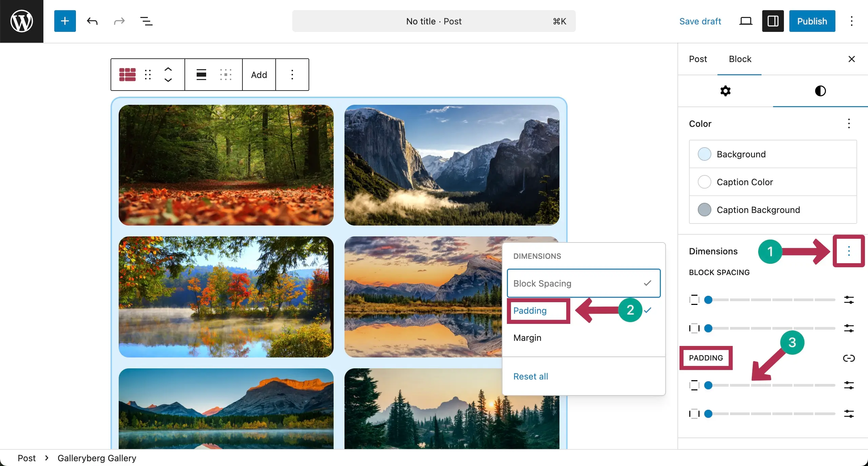Click the WordPress logo
This screenshot has height=466, width=868.
(21, 21)
